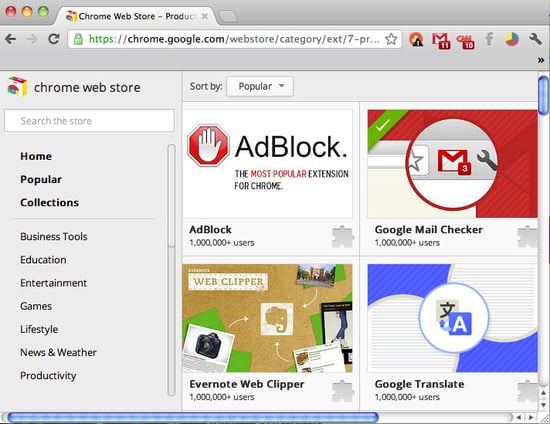Click the pie chart extension icon
This screenshot has height=424, width=550.
point(512,39)
